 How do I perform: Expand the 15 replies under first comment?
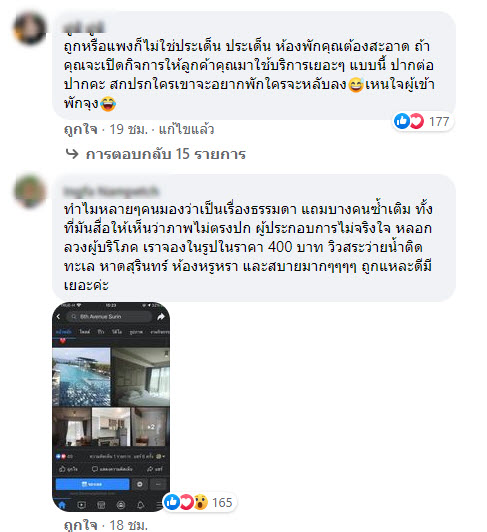click(166, 154)
